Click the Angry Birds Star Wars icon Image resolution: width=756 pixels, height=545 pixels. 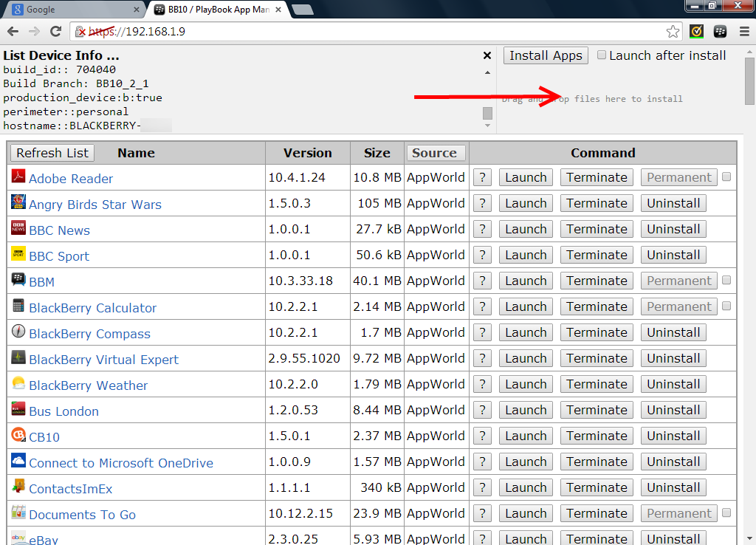[18, 202]
